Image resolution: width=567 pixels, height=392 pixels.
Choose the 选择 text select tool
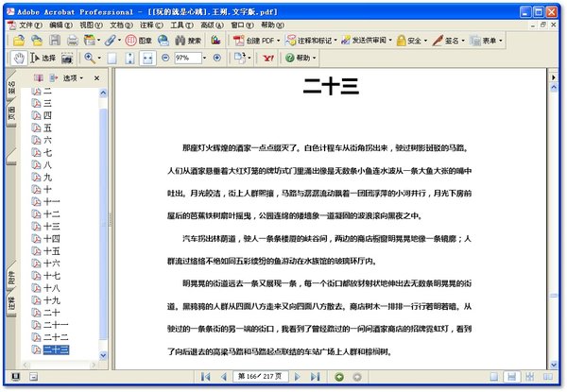pyautogui.click(x=43, y=58)
